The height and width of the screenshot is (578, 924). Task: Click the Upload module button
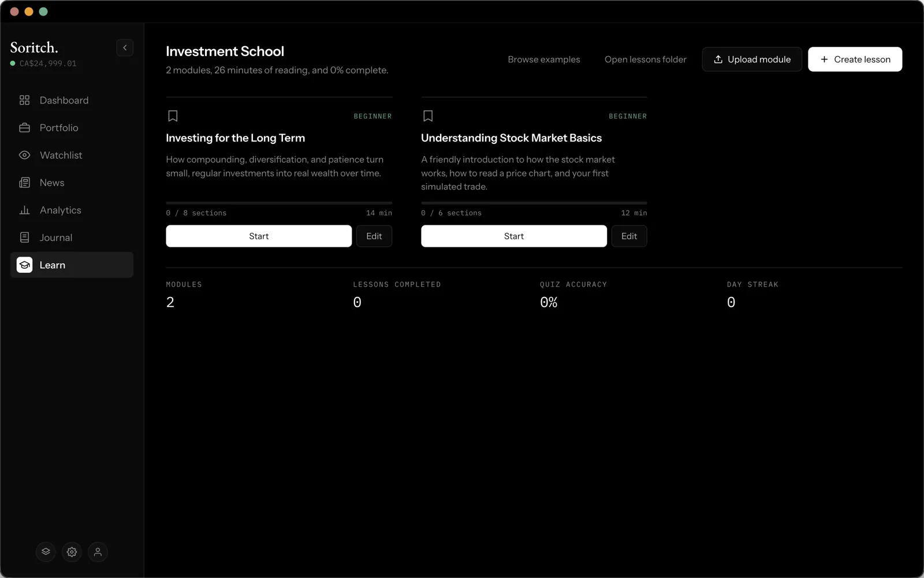click(x=752, y=60)
